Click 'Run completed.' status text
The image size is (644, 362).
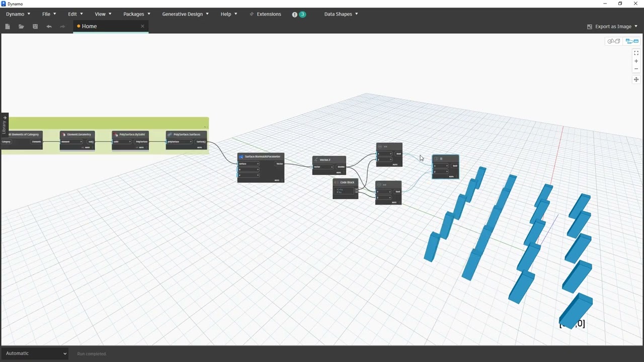[92, 354]
